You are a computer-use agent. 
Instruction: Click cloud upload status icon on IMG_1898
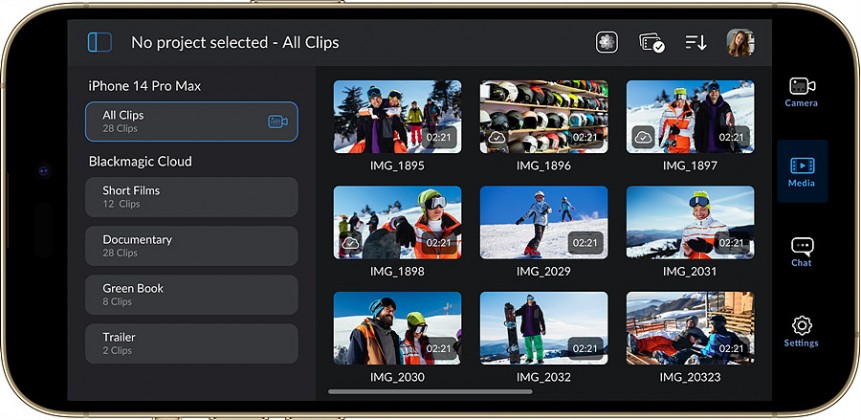click(x=350, y=243)
